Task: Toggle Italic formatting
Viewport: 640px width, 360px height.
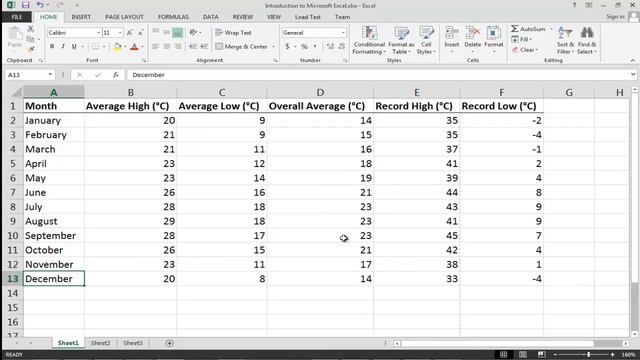Action: click(63, 47)
